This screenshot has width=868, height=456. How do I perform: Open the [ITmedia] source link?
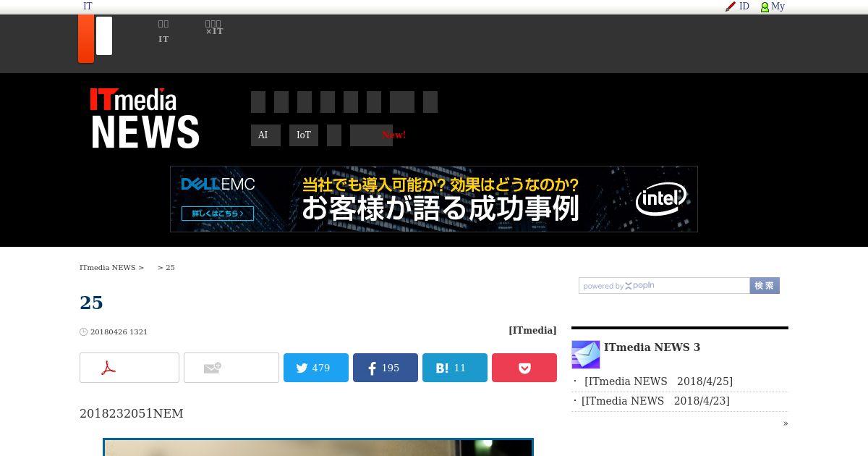pos(532,330)
